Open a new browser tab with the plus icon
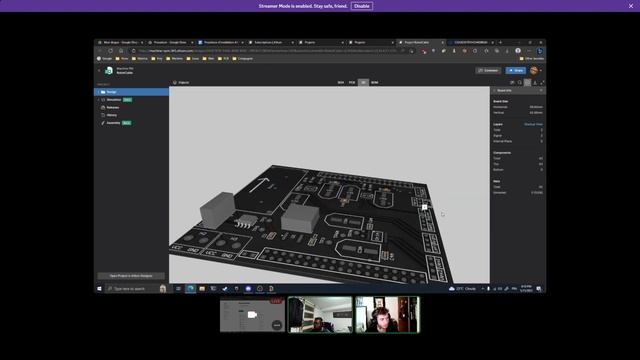 [500, 42]
